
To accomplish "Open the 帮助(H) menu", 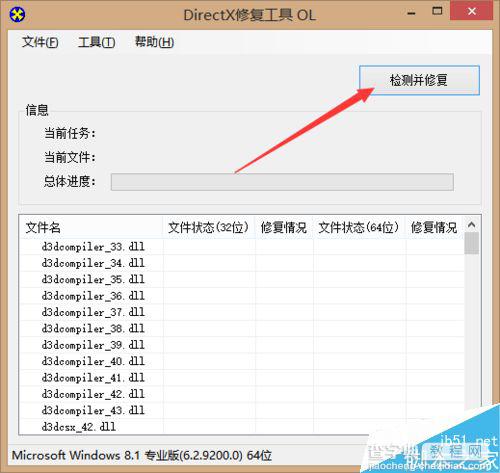I will click(154, 42).
